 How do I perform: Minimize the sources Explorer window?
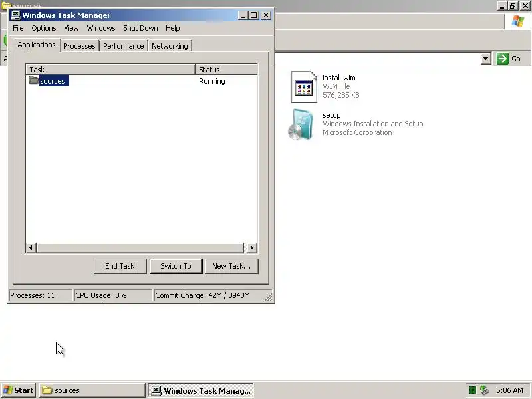pyautogui.click(x=502, y=6)
